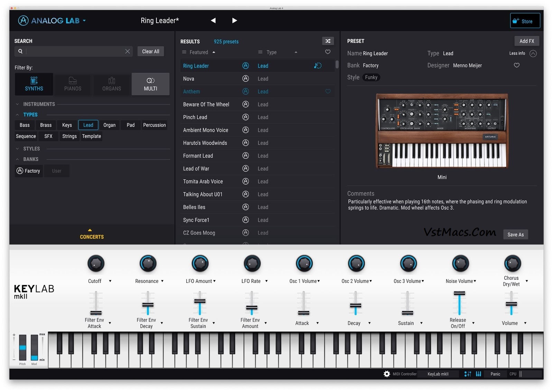Screen dimensions: 553x392
Task: Open the Concerts tab
Action: pos(92,234)
